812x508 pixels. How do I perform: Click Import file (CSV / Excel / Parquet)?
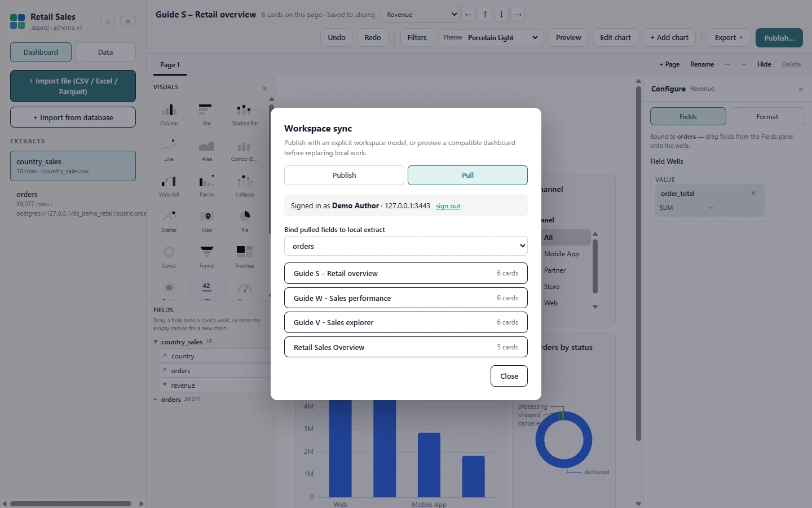[x=73, y=86]
